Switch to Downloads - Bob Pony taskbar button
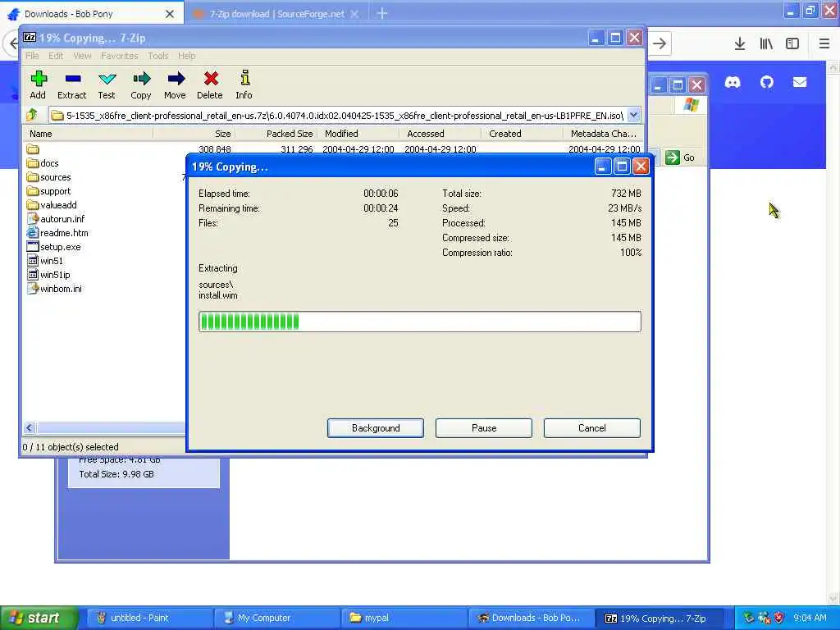The width and height of the screenshot is (840, 630). point(531,618)
